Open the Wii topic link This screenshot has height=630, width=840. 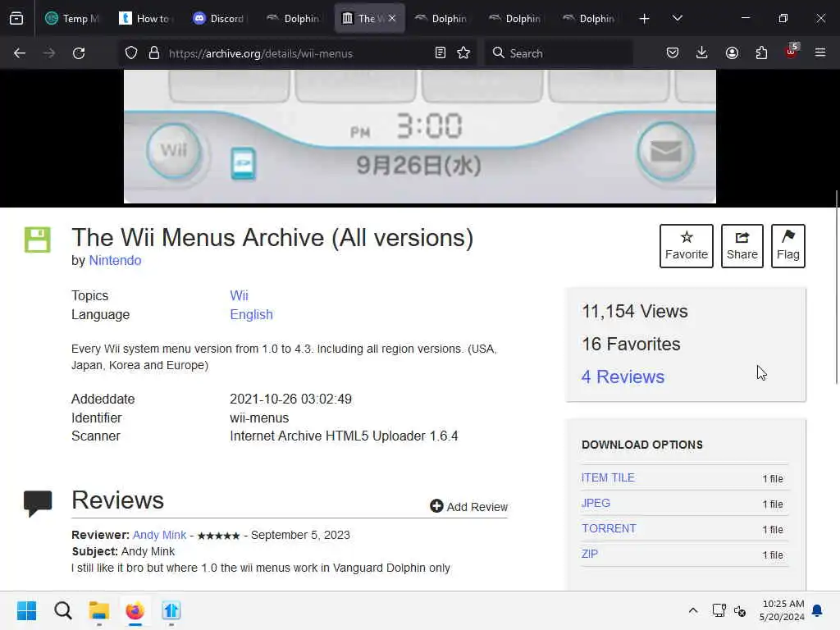pyautogui.click(x=239, y=295)
